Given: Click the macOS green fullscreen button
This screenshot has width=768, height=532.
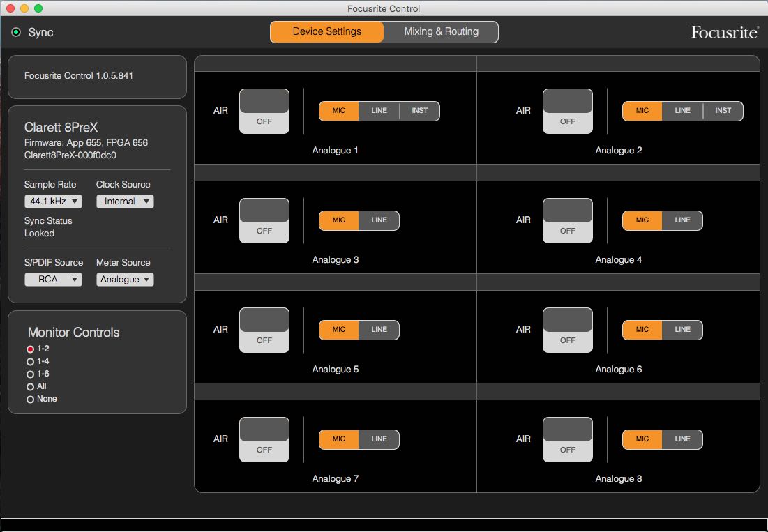Looking at the screenshot, I should click(x=38, y=8).
